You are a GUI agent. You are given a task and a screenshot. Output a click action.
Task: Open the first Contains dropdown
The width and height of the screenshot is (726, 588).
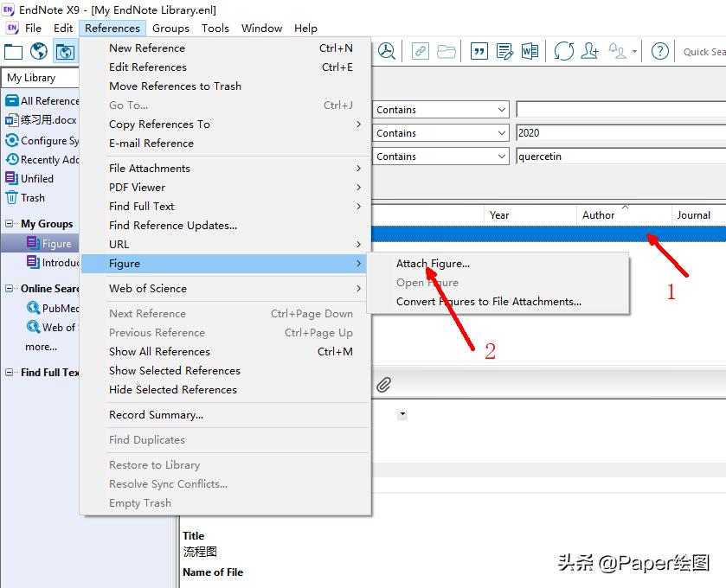click(x=441, y=110)
